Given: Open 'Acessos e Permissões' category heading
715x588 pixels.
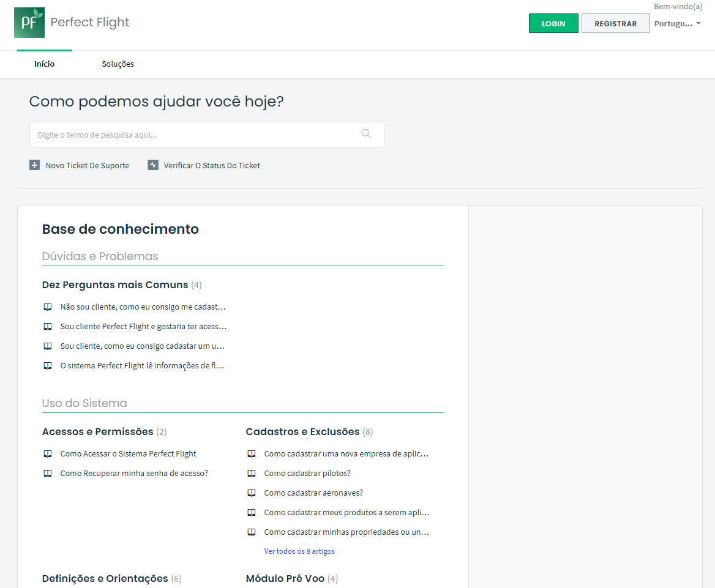Looking at the screenshot, I should tap(97, 431).
